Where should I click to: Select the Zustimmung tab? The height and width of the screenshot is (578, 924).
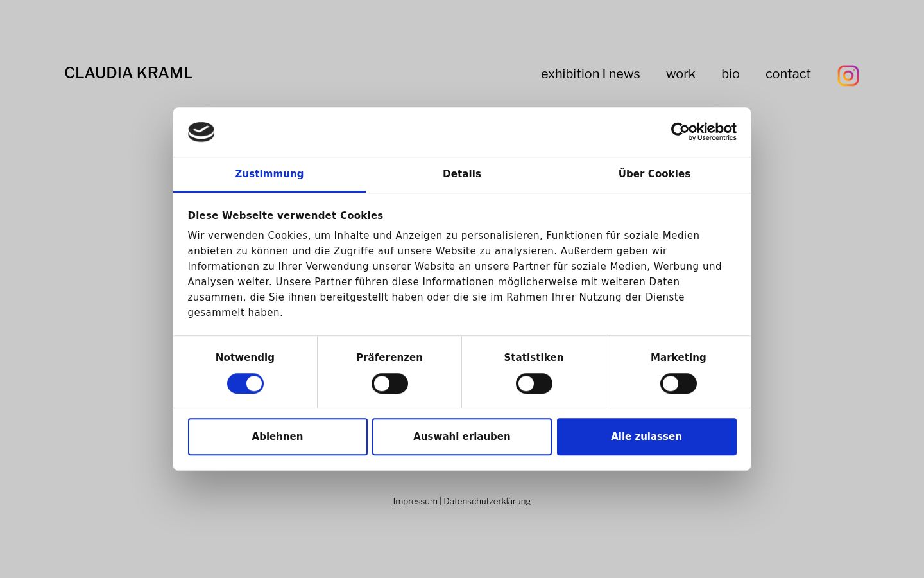tap(269, 174)
